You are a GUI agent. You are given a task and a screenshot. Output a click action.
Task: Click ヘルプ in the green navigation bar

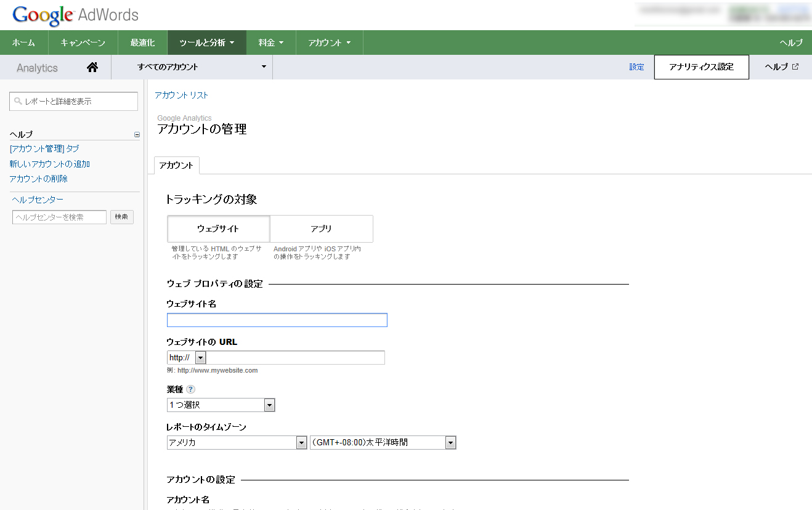791,42
